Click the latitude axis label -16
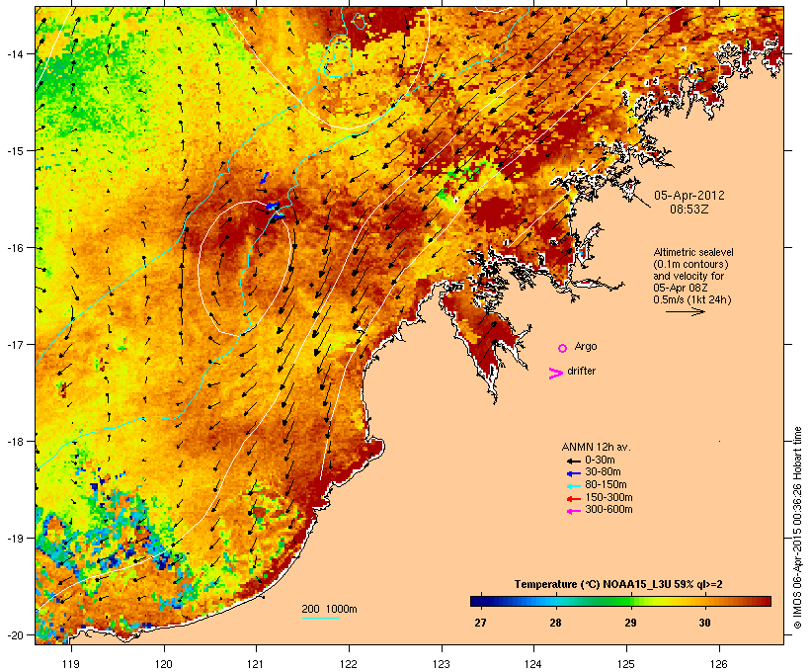810x672 pixels. pyautogui.click(x=14, y=248)
